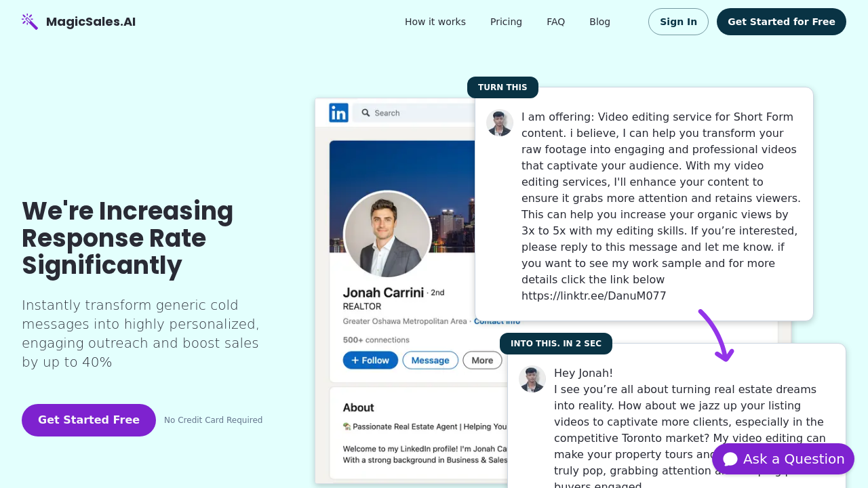Click the Follow button on profile
The width and height of the screenshot is (868, 488).
coord(370,361)
